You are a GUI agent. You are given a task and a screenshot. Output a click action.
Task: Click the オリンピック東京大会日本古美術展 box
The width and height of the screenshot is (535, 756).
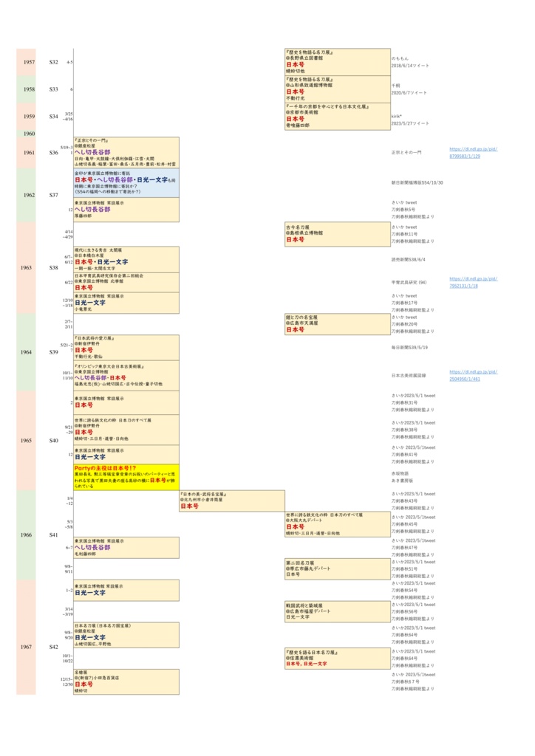(x=126, y=375)
